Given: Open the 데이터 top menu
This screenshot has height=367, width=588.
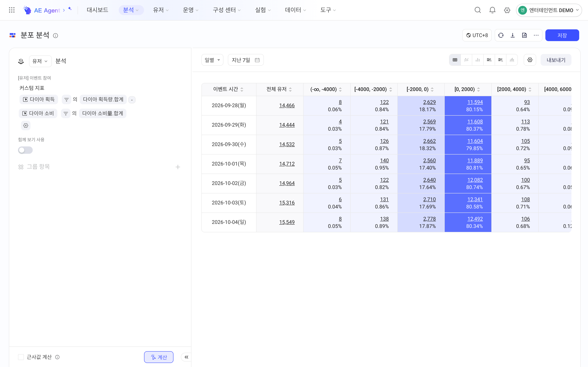Looking at the screenshot, I should (295, 10).
